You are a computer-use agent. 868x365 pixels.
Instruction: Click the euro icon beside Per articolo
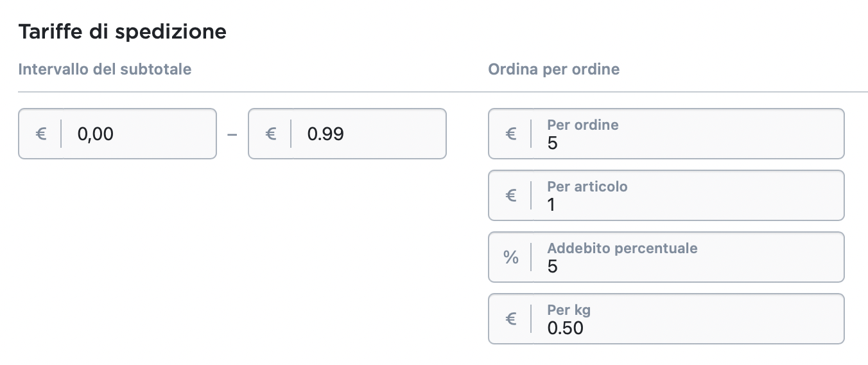click(511, 195)
